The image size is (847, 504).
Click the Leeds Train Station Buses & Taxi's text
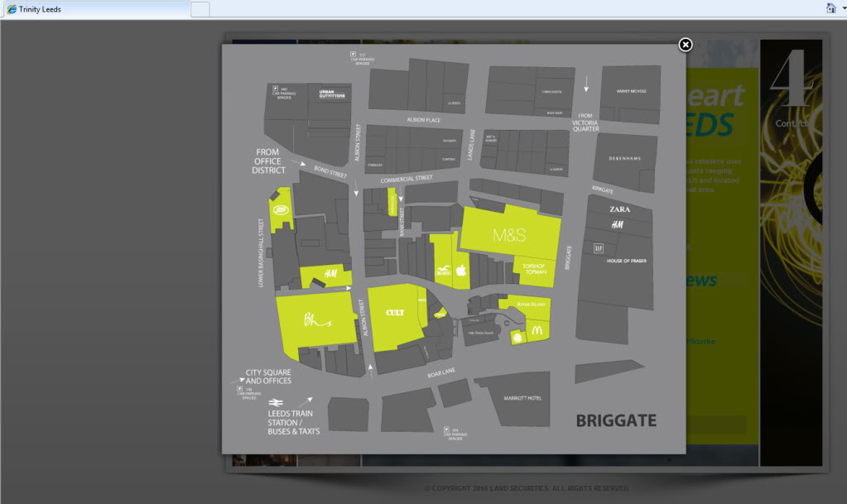294,422
